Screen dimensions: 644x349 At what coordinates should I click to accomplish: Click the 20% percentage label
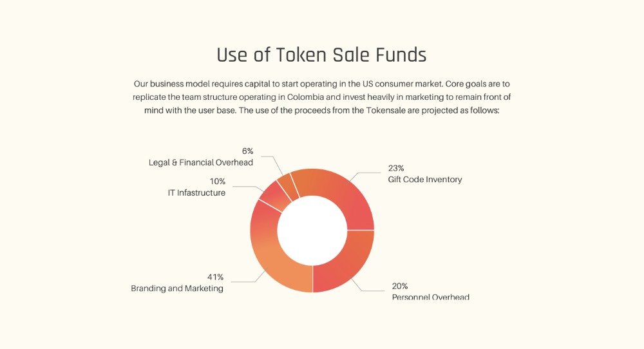pos(400,286)
